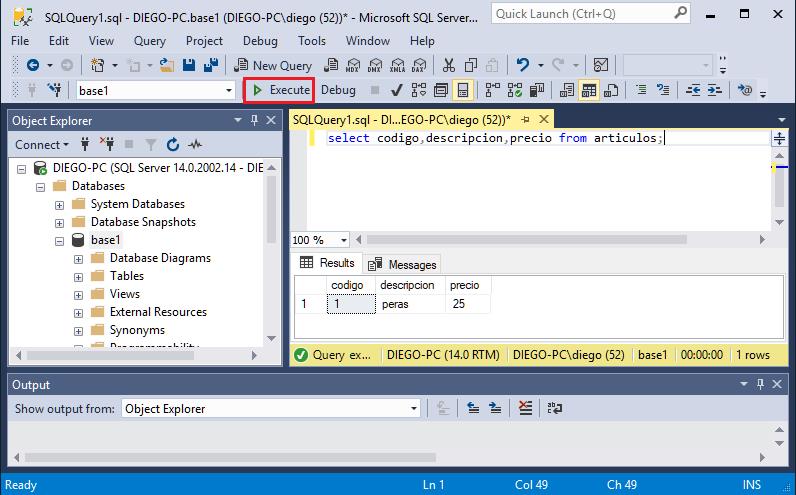Toggle Include Live Query Statistics
The height and width of the screenshot is (495, 796).
[514, 90]
